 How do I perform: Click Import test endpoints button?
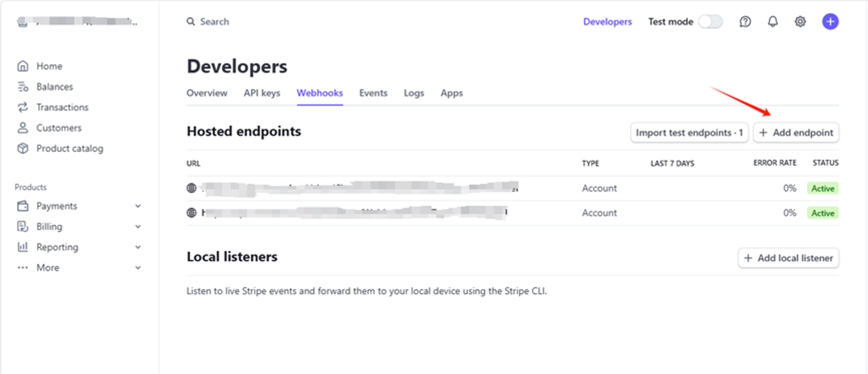click(689, 133)
